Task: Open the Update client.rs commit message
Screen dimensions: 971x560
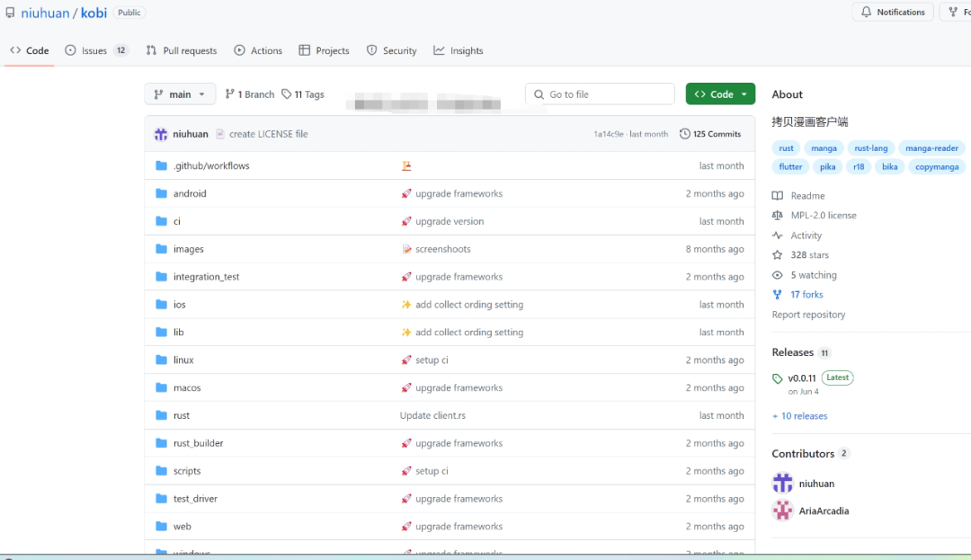Action: coord(432,415)
